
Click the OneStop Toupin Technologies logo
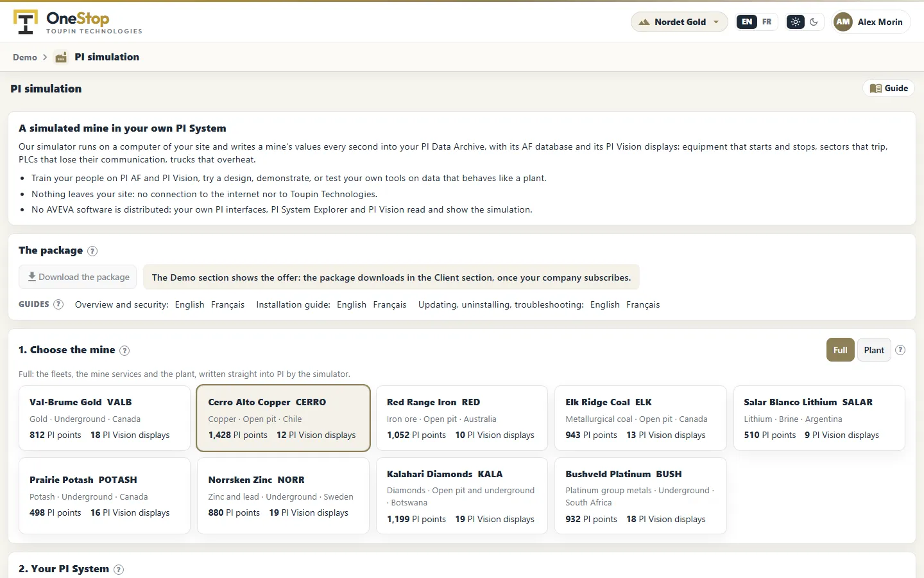(x=78, y=22)
